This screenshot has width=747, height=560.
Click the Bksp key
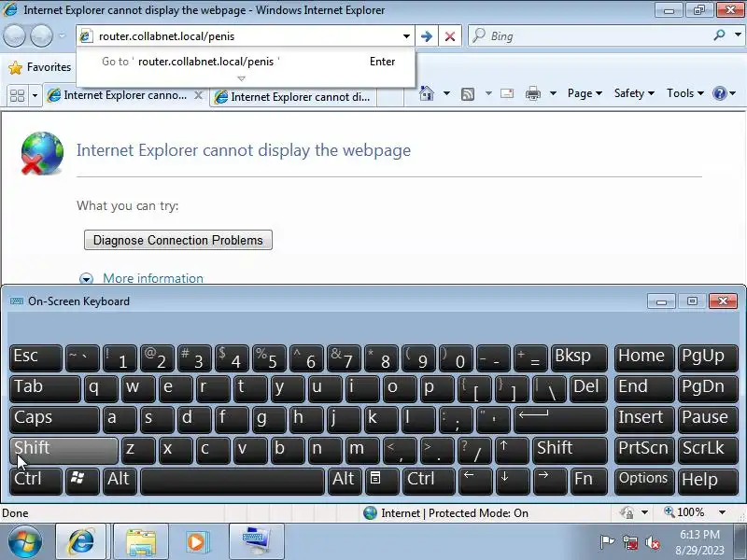579,358
